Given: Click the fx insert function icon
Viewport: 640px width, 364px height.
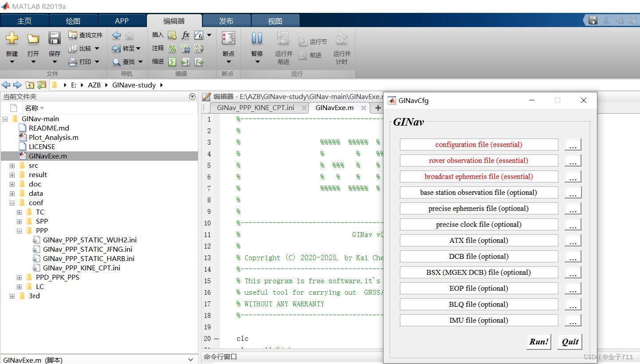Looking at the screenshot, I should [186, 35].
